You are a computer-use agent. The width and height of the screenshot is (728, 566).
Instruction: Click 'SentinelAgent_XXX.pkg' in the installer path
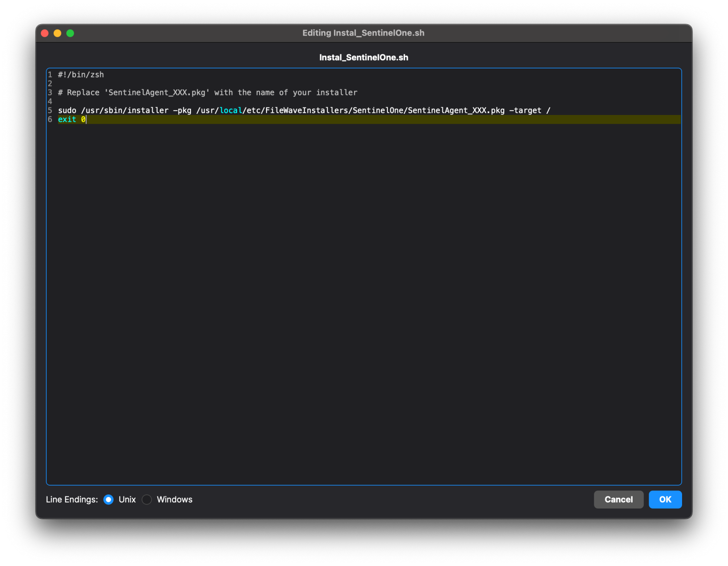[456, 111]
